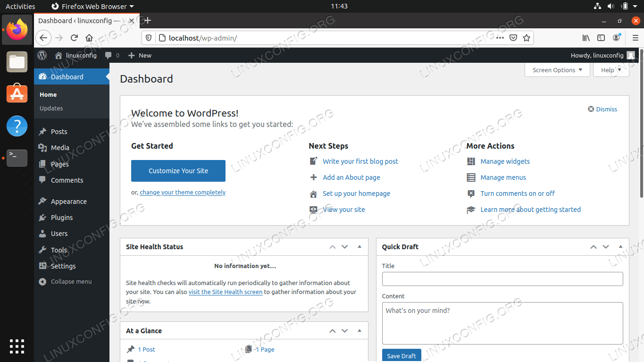Click the Firefox home icon
Viewport: 644px width, 362px height.
tap(89, 38)
